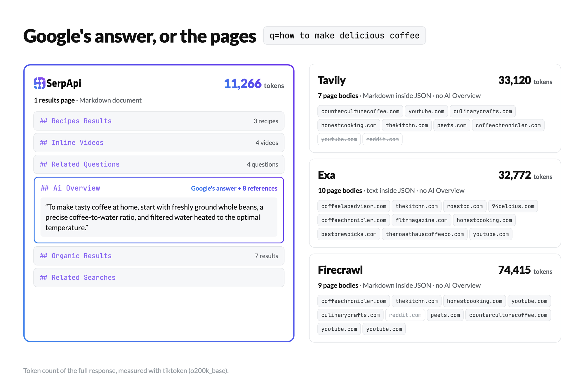Viewport: 584px width, 392px height.
Task: Click thekitchn.com chip in Tavily card
Action: [407, 125]
